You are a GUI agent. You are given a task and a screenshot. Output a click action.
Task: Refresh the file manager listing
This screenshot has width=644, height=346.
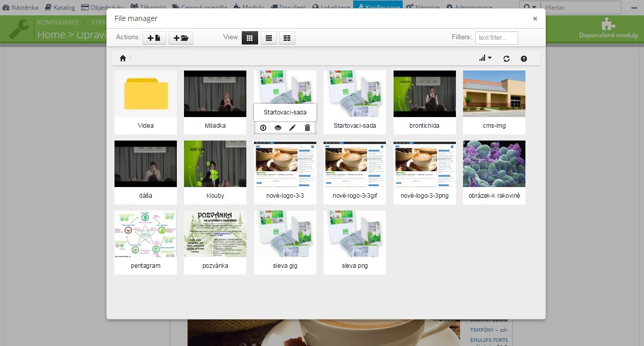[507, 59]
